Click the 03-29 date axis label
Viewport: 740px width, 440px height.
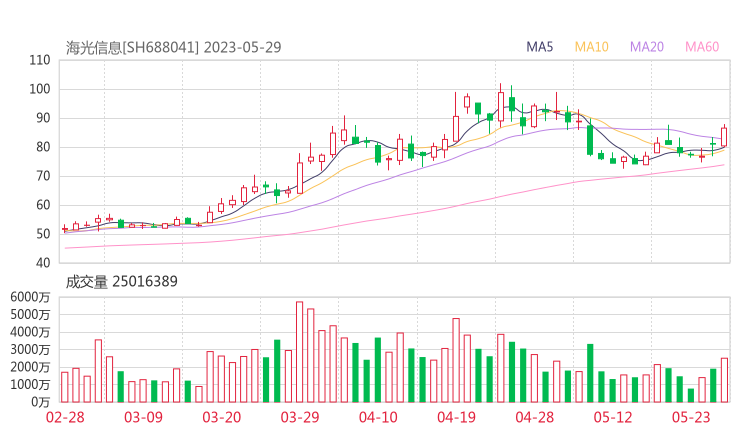click(300, 417)
